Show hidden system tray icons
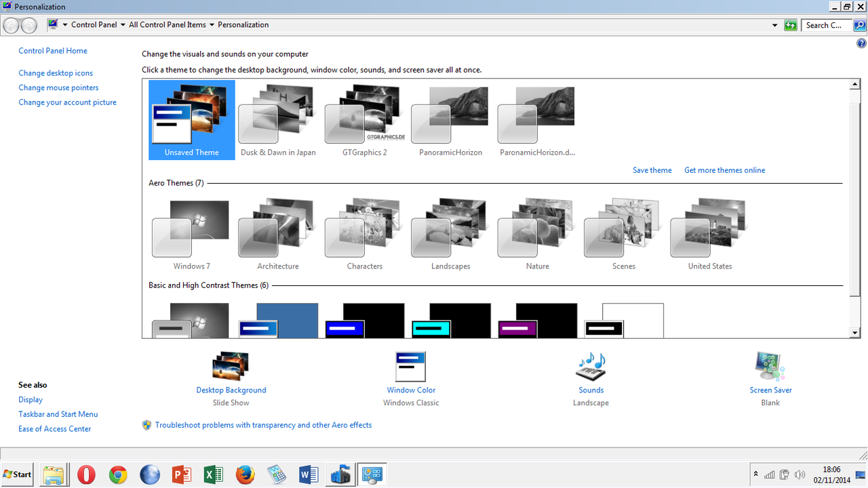 (x=755, y=474)
